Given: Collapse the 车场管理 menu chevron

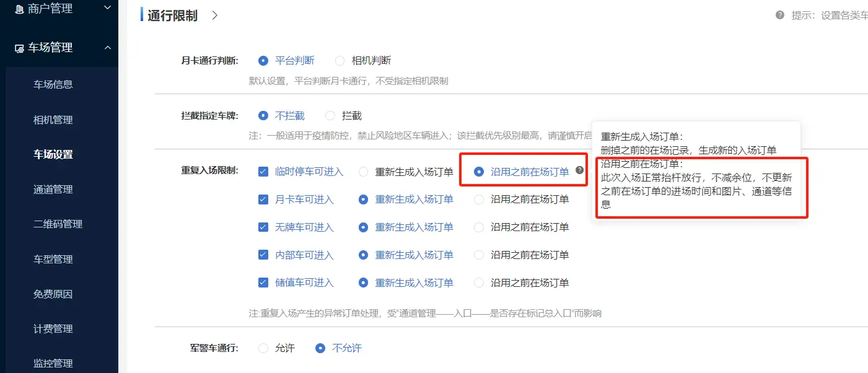Looking at the screenshot, I should pyautogui.click(x=107, y=48).
